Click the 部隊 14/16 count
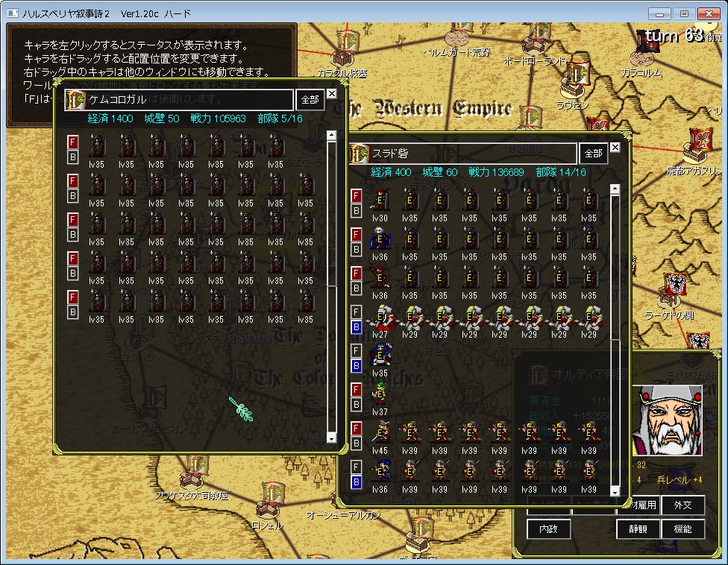Screen dimensions: 728x565 561,173
